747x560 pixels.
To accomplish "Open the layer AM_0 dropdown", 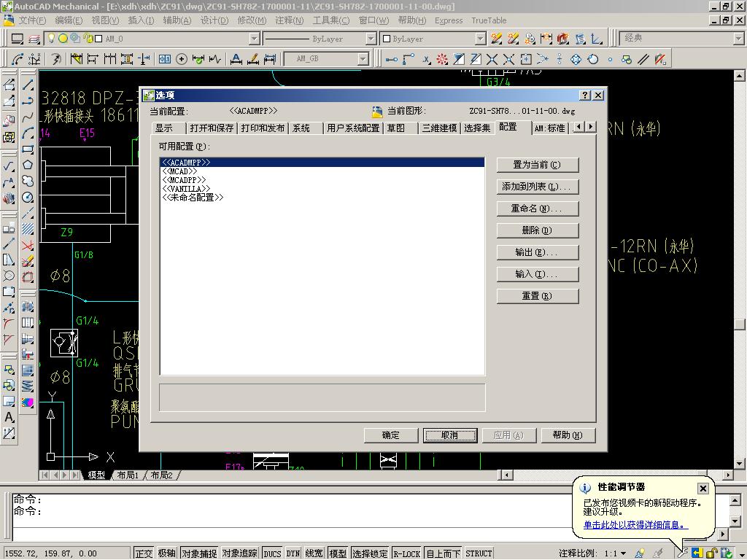I will point(255,39).
